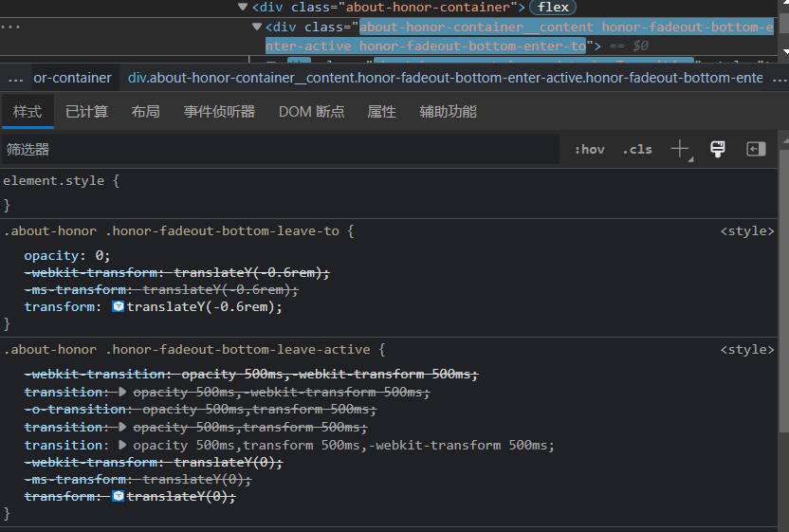Viewport: 789px width, 532px height.
Task: Toggle the flex layout badge
Action: (x=553, y=7)
